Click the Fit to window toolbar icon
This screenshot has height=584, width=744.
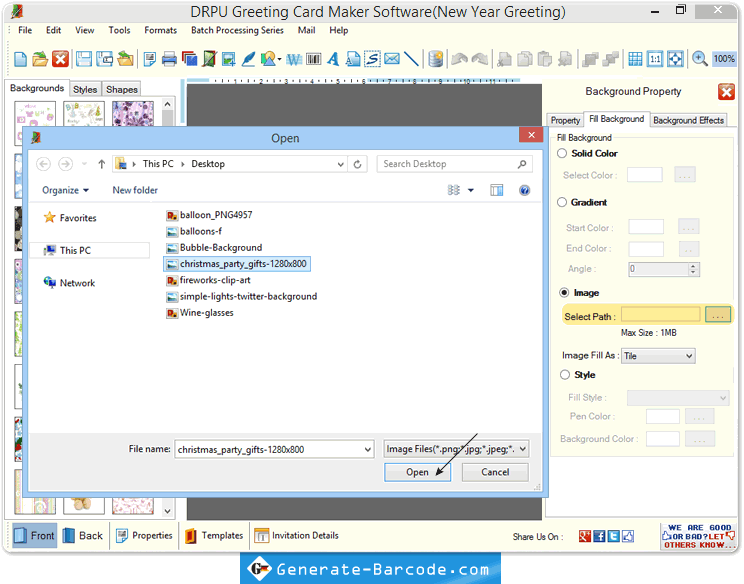point(675,59)
